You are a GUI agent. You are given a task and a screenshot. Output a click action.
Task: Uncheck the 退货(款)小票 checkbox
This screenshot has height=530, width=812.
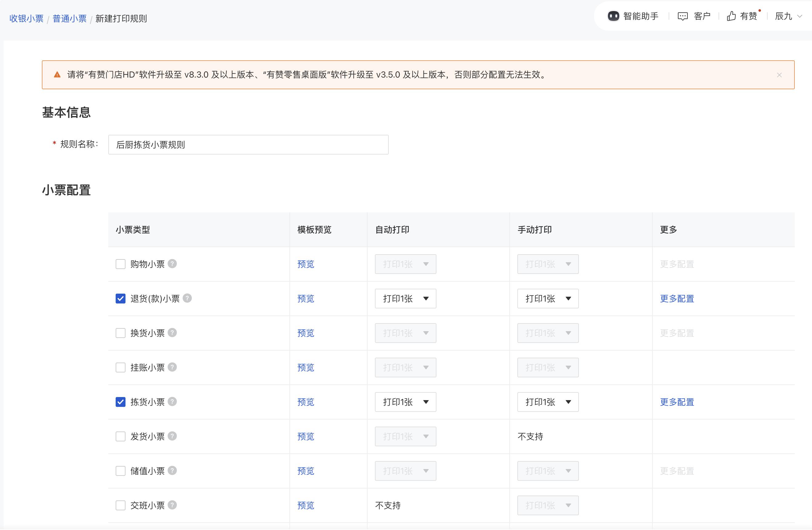coord(121,299)
